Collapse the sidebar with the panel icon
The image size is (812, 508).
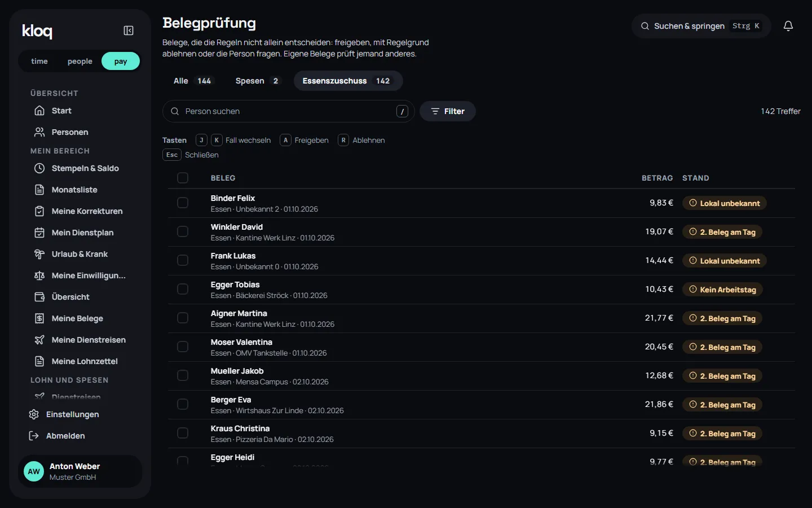click(129, 30)
